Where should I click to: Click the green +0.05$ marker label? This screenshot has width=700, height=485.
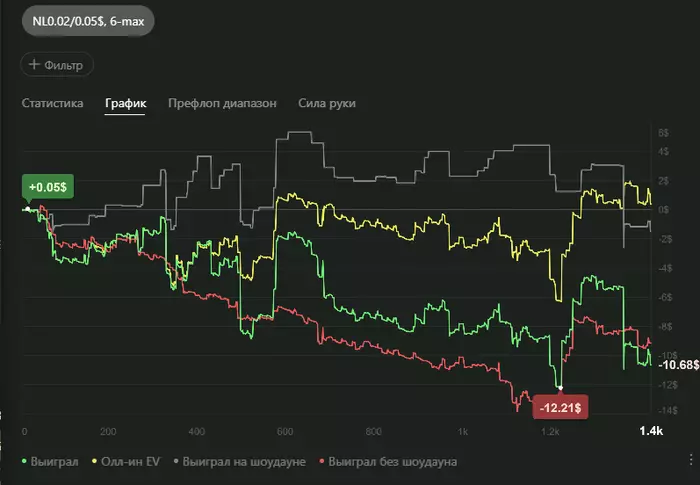pos(48,187)
